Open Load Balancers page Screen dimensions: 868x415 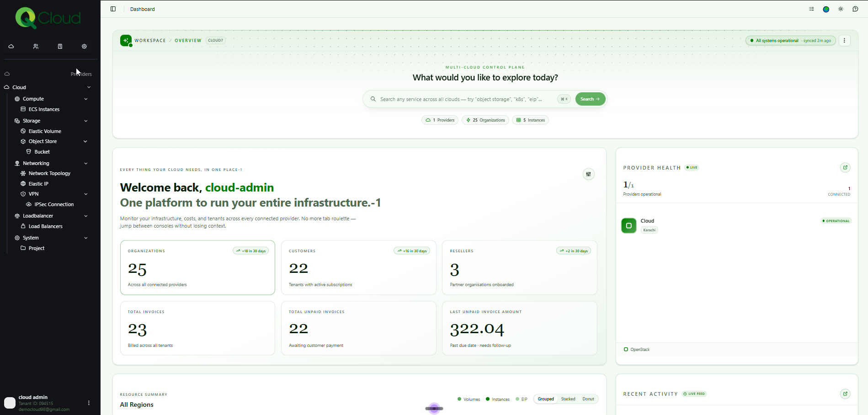tap(45, 226)
